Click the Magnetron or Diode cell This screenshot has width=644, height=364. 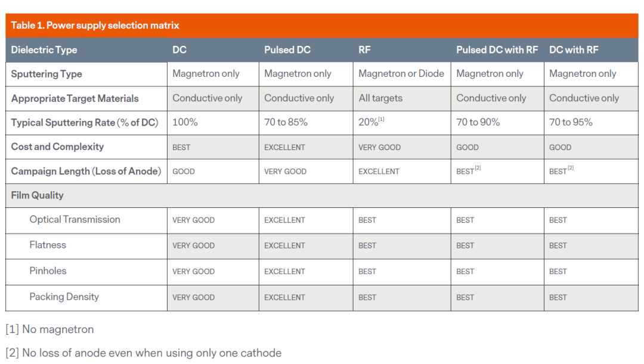coord(401,74)
